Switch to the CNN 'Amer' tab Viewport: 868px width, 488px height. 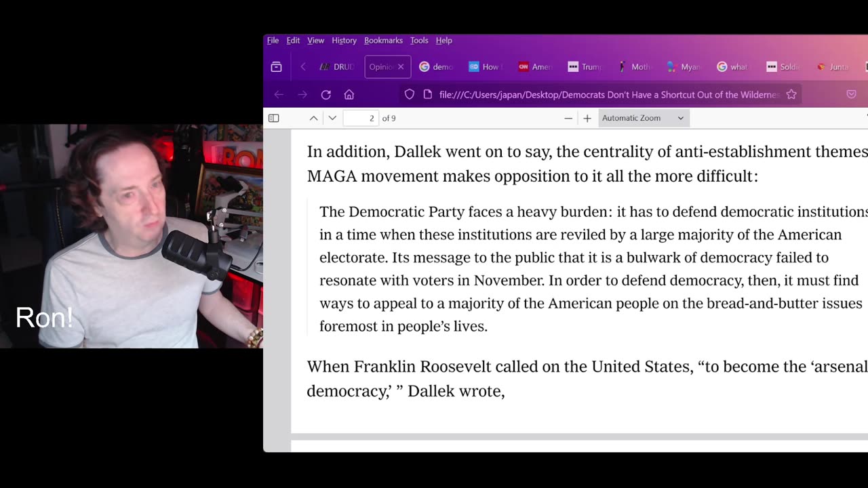(x=535, y=67)
